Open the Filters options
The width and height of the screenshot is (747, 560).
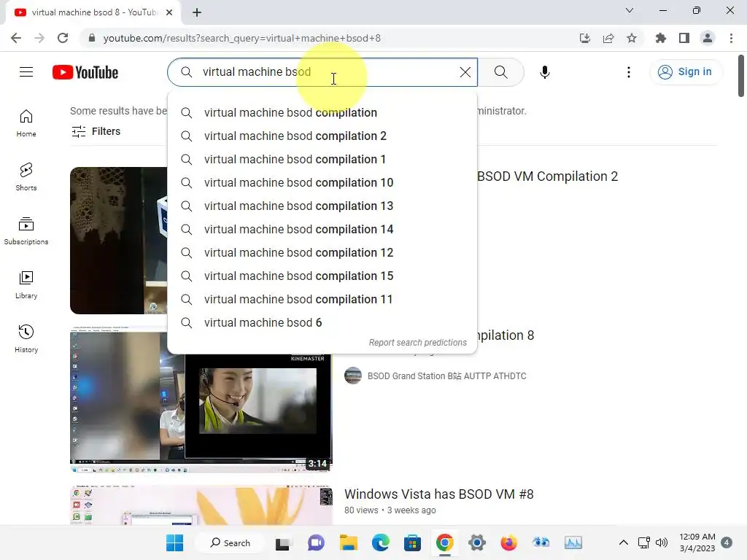pyautogui.click(x=96, y=131)
